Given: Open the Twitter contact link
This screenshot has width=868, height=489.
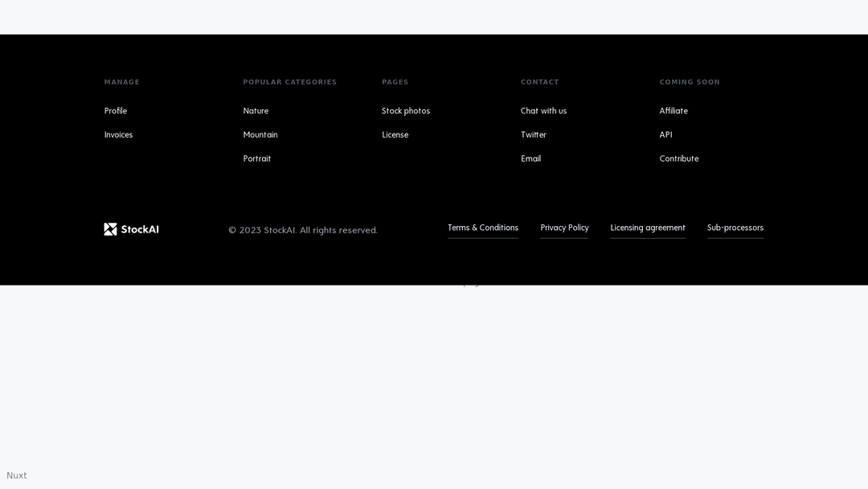Looking at the screenshot, I should pos(534,135).
